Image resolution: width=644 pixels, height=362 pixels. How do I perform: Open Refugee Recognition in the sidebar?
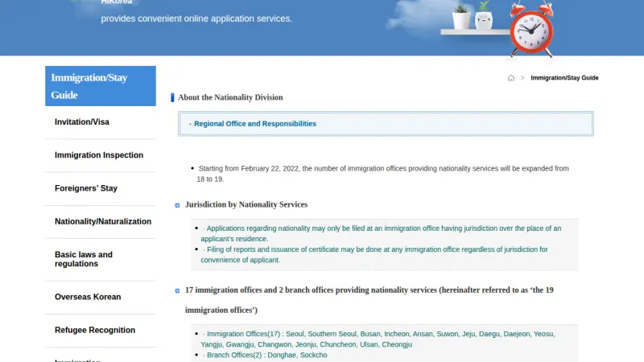(95, 330)
